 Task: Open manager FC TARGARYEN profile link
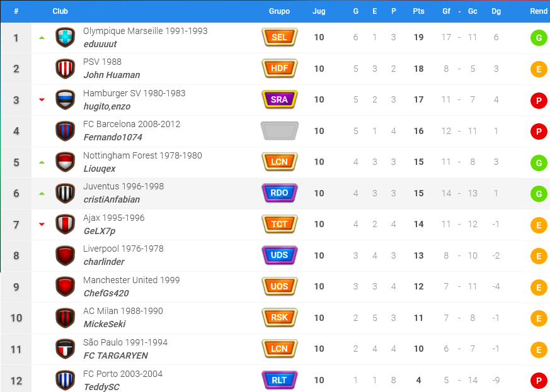coord(116,356)
